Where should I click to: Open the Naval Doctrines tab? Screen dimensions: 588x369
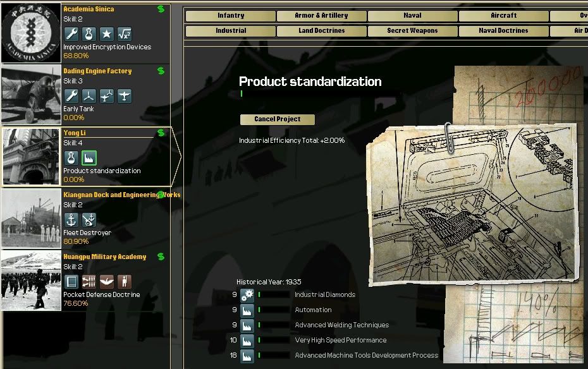[x=503, y=30]
